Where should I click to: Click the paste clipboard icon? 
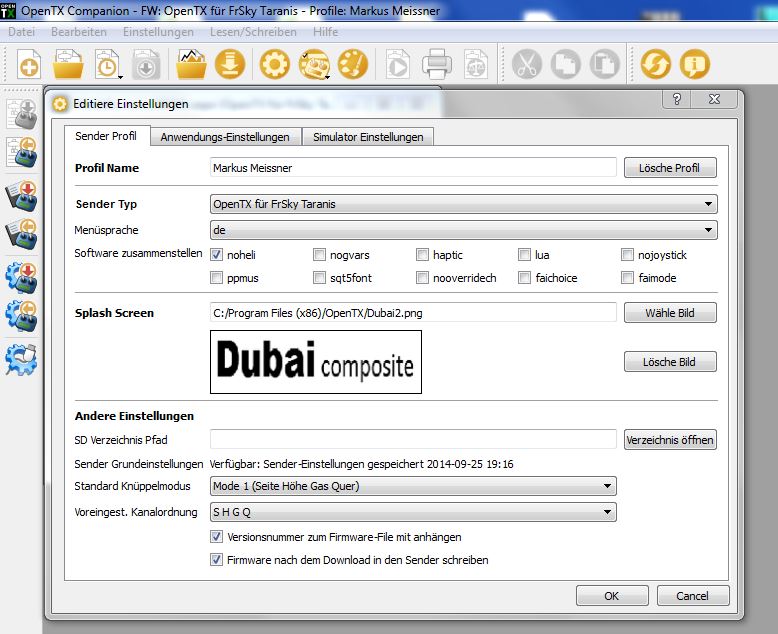[605, 64]
